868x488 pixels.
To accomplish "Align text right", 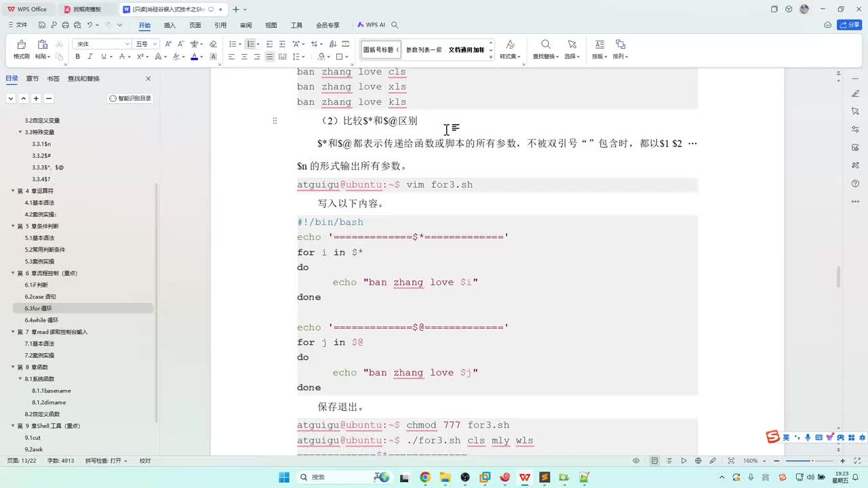I will point(257,57).
